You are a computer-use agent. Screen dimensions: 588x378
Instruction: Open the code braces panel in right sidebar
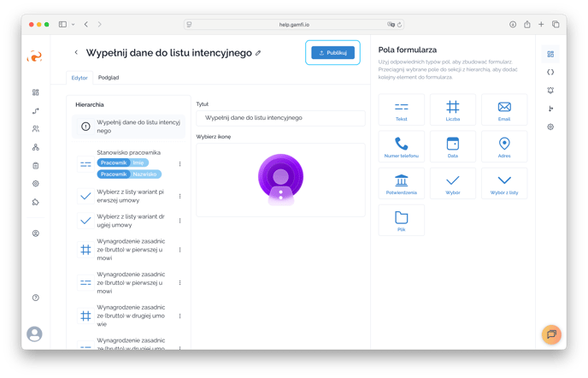550,72
